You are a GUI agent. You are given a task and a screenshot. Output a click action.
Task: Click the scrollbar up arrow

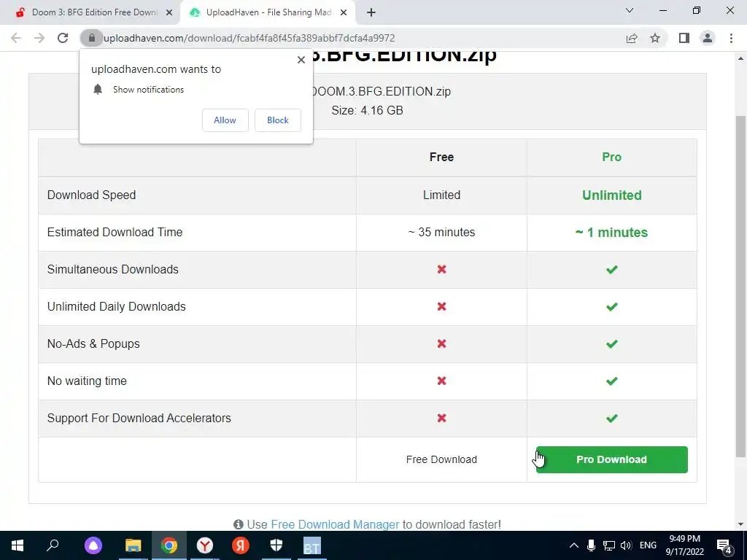(x=740, y=58)
